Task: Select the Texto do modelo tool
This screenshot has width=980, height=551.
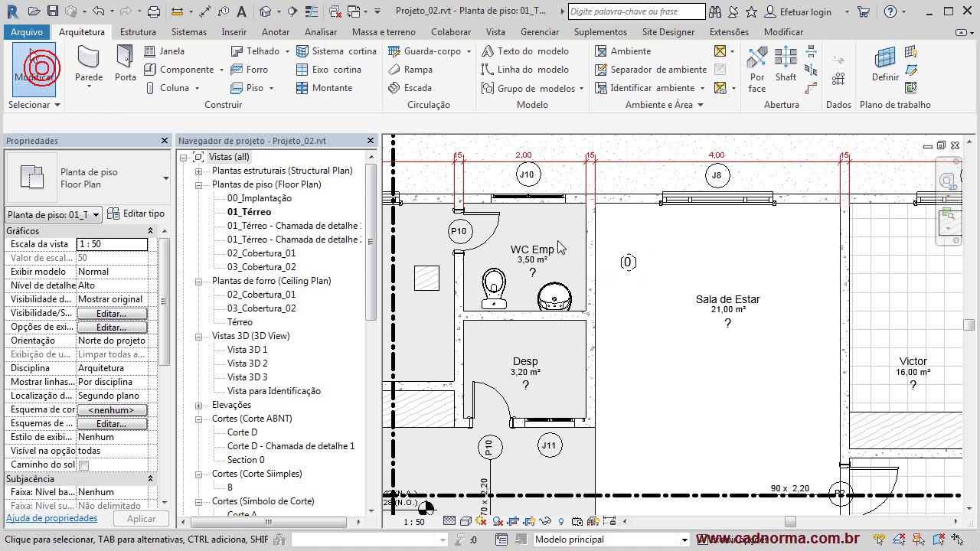Action: (525, 51)
